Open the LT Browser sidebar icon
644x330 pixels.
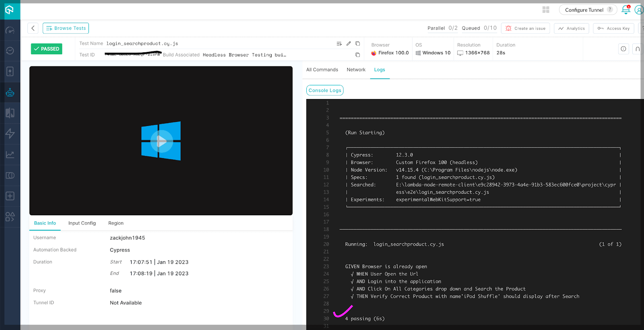[x=10, y=175]
